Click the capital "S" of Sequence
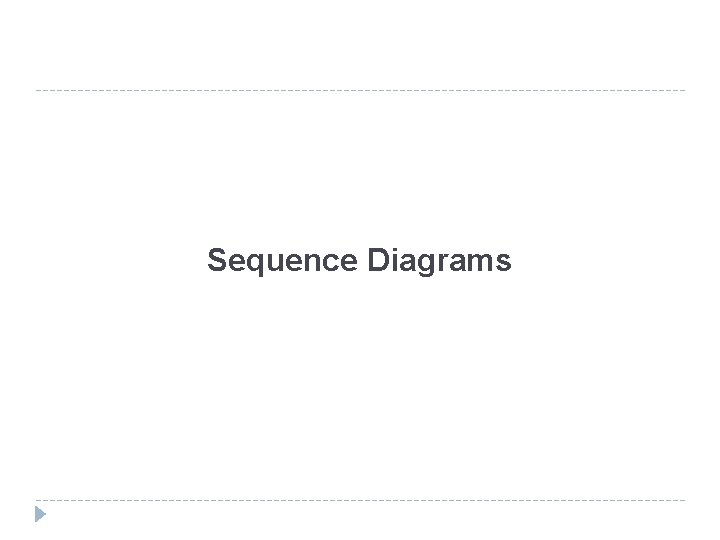The height and width of the screenshot is (540, 720). click(x=216, y=261)
